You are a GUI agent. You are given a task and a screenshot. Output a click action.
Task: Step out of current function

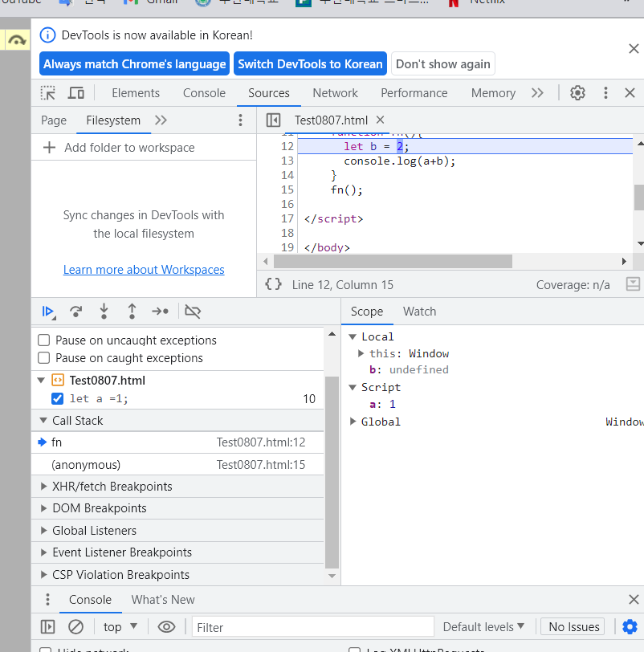click(132, 312)
